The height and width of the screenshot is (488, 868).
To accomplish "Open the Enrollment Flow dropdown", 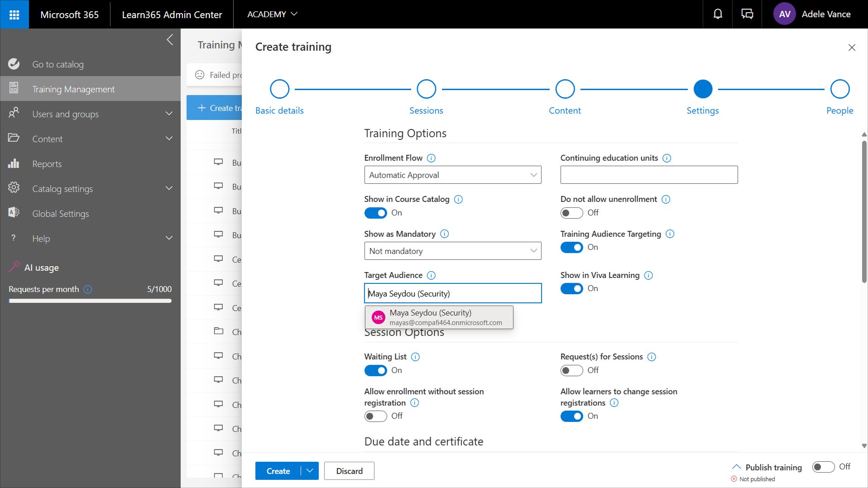I will coord(452,175).
